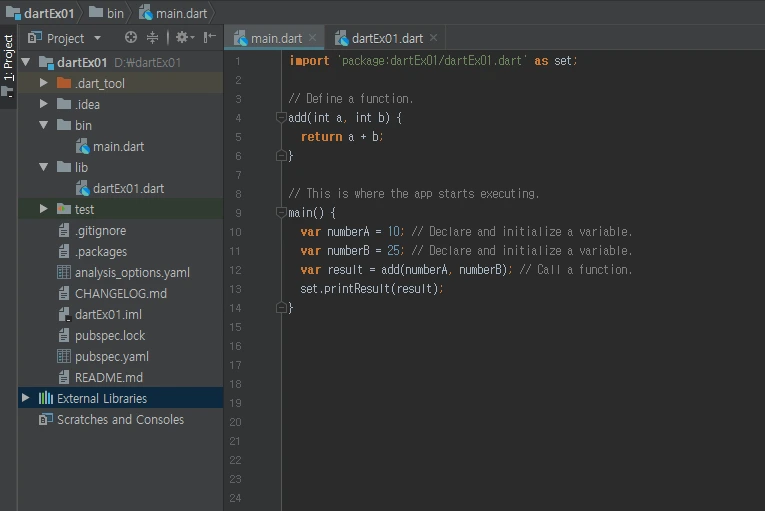
Task: Click the import statement on line 1
Action: click(x=433, y=61)
